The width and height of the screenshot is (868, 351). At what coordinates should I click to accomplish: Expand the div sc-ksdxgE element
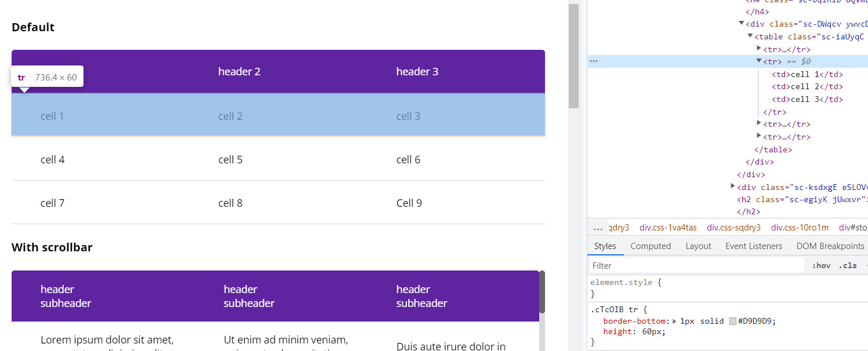(733, 187)
